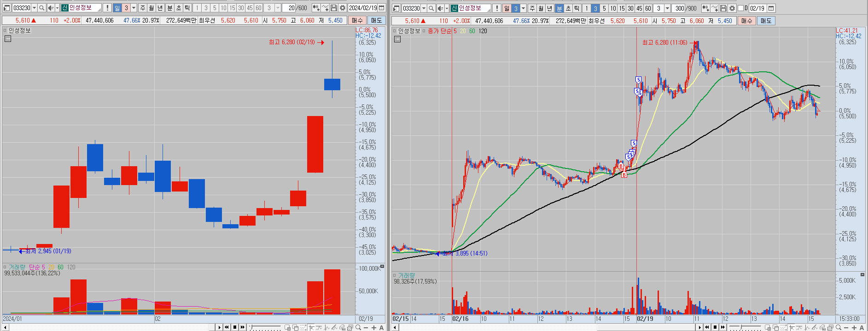Screen dimensions: 868x331
Task: Click the bar-count field showing 300 in right chart
Action: click(679, 8)
